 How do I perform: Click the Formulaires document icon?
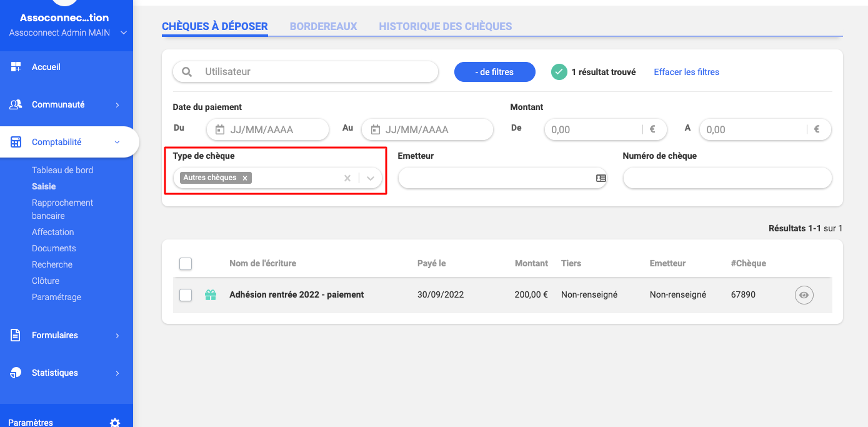point(16,335)
